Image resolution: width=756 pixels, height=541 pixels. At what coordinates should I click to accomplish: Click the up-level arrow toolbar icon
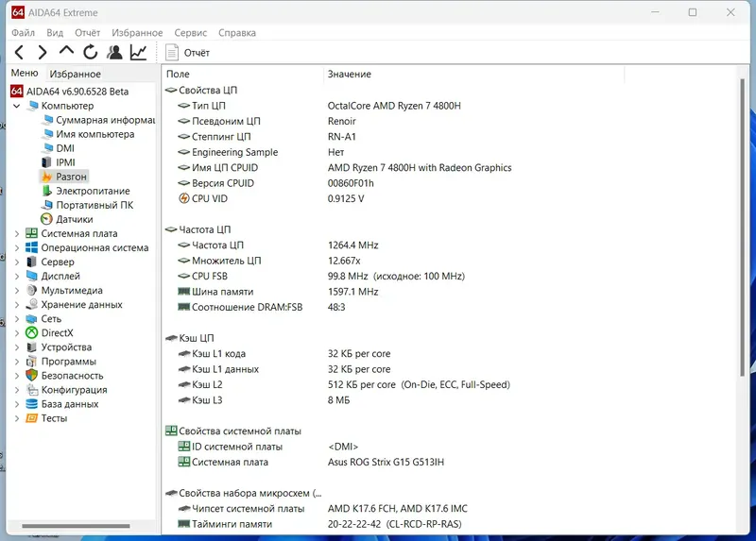[x=66, y=50]
